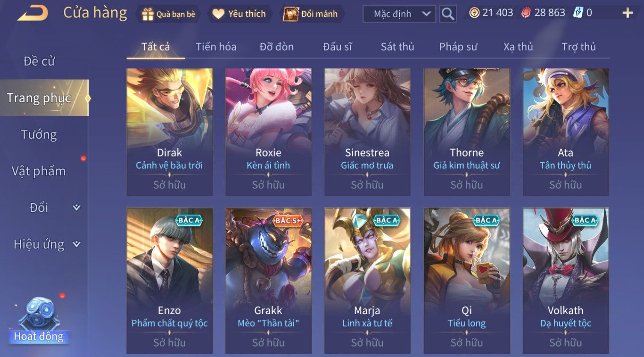Screen dimensions: 644x357
Task: Open Grakk Mèo Thần tài skin card
Action: point(268,280)
